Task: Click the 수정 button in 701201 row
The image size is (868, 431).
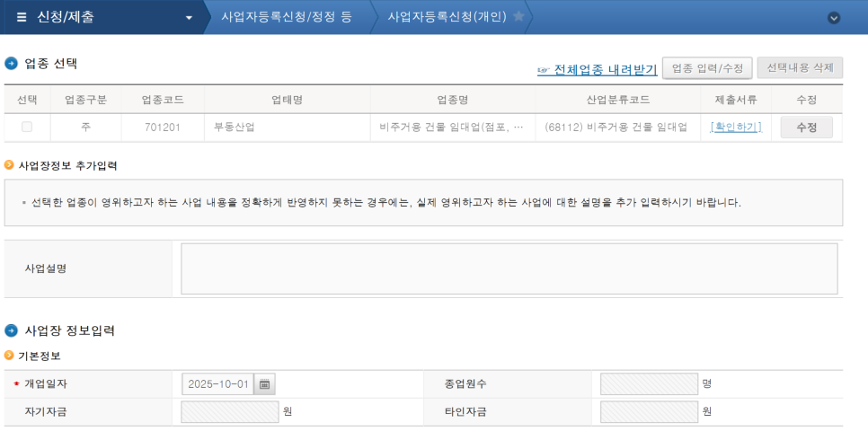Action: (x=807, y=128)
